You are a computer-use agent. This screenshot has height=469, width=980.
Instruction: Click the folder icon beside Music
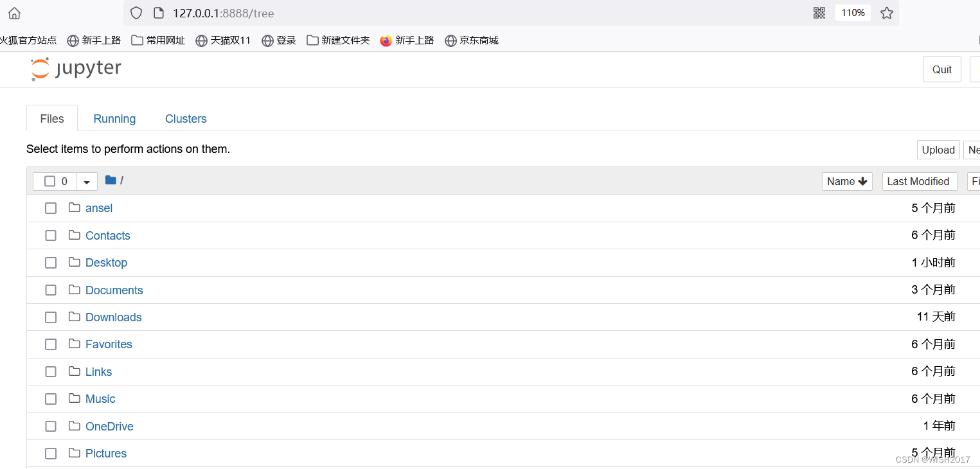[x=75, y=398]
